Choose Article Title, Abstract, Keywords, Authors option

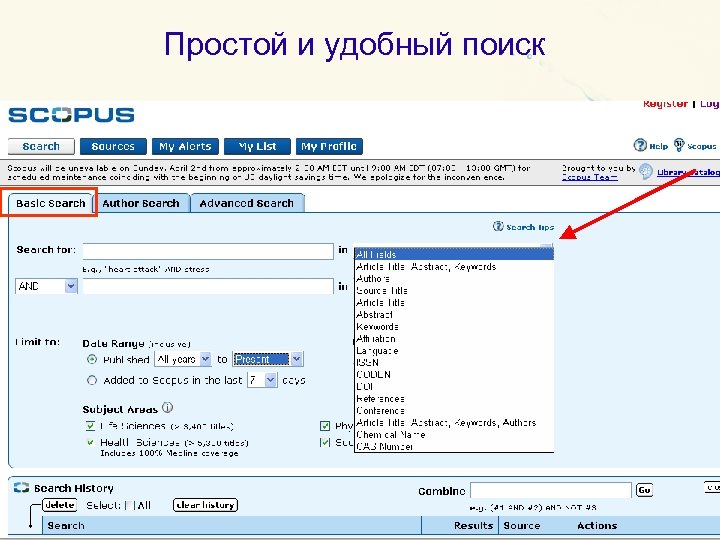coord(454,422)
